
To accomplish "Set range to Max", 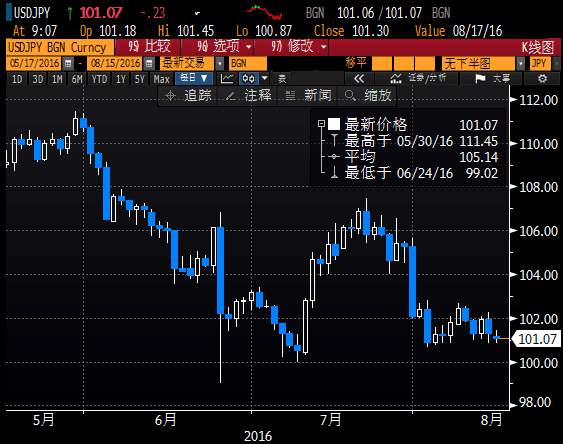I will pyautogui.click(x=161, y=79).
